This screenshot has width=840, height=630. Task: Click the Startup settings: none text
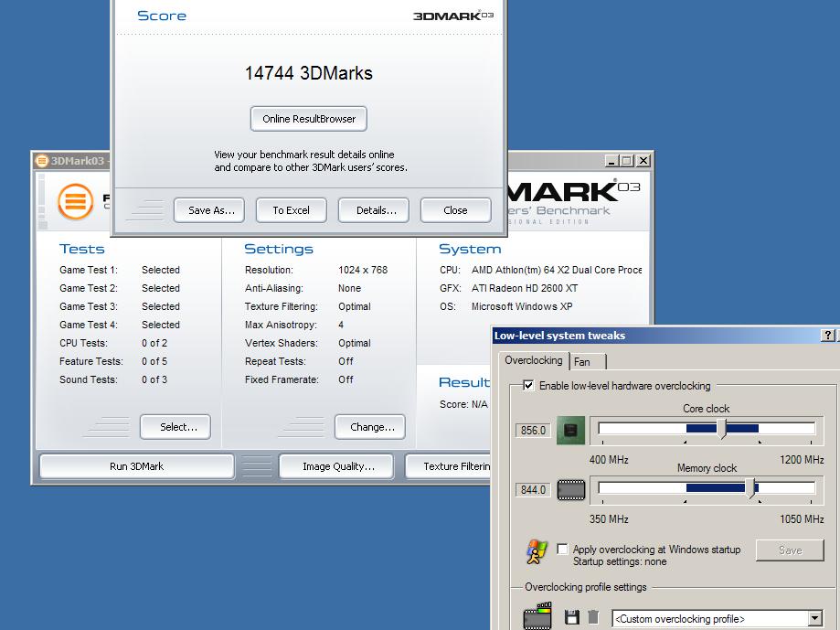620,561
